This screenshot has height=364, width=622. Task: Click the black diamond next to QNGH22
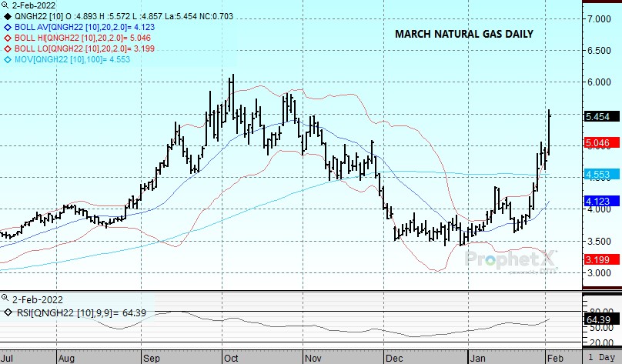tap(8, 15)
